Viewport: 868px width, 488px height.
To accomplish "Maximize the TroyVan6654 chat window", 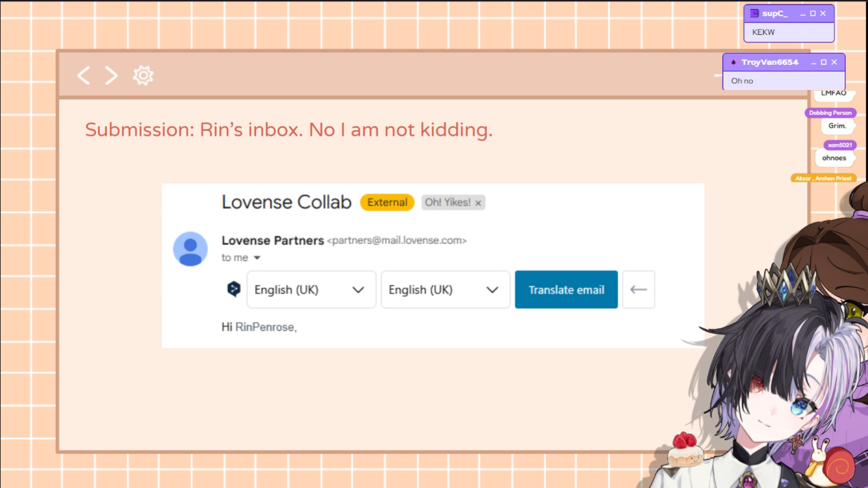I will [x=824, y=62].
